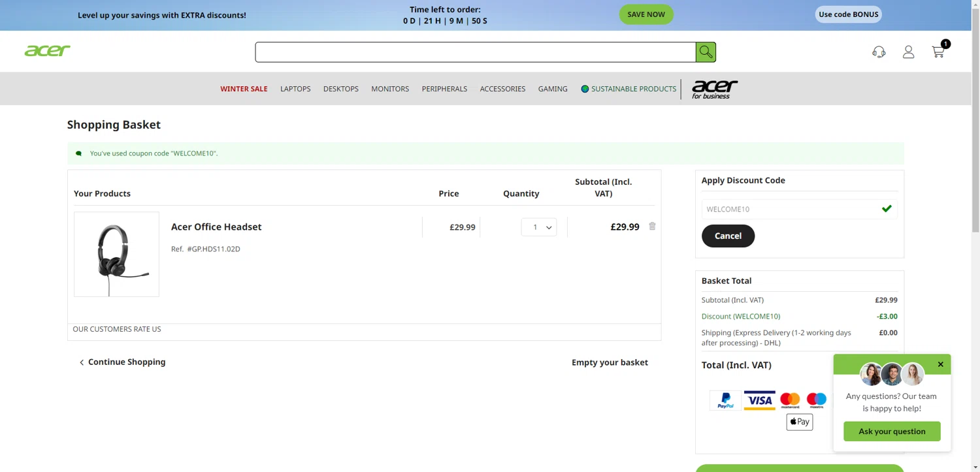980x472 pixels.
Task: Click the green search magnifier button
Action: click(706, 52)
